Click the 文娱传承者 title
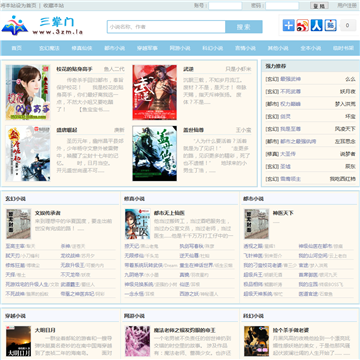 click(x=48, y=213)
